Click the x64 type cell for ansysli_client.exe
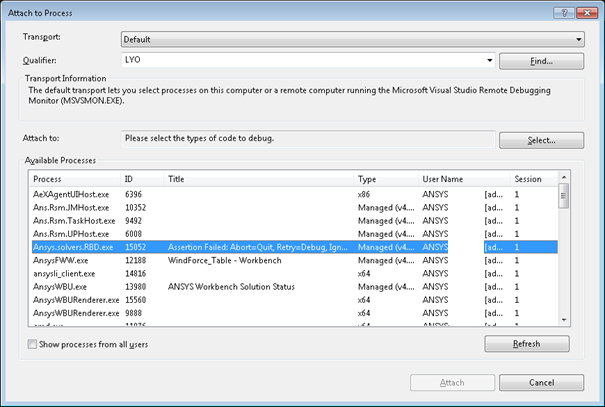The image size is (605, 407). point(364,274)
